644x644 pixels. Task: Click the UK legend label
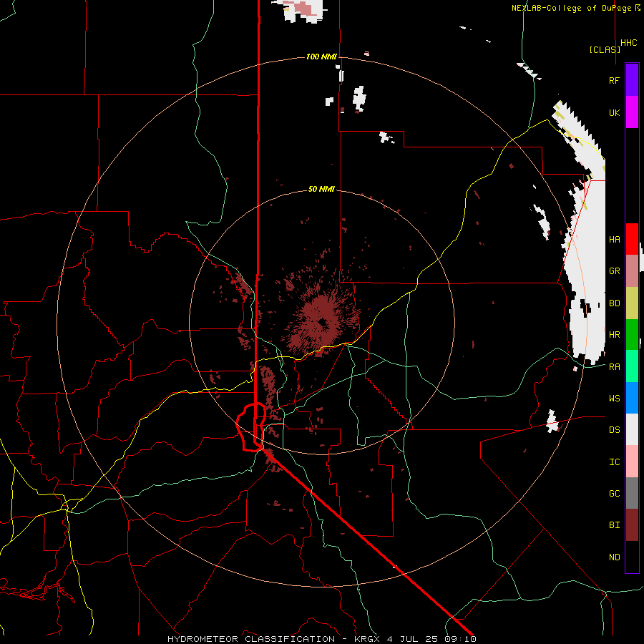[615, 112]
